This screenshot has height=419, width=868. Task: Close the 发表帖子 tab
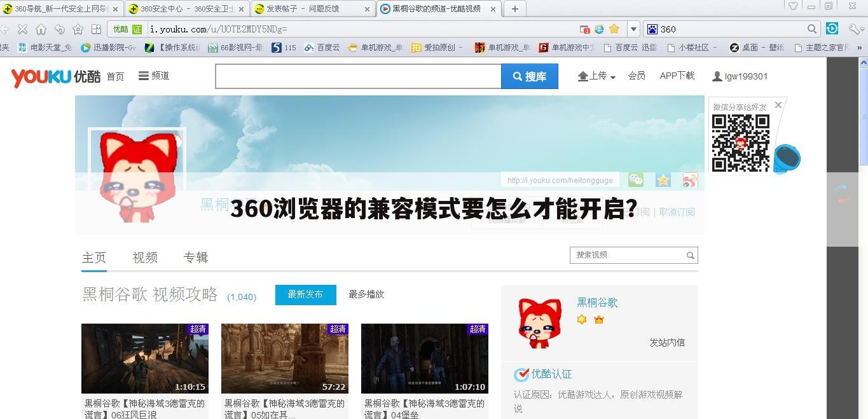[368, 9]
